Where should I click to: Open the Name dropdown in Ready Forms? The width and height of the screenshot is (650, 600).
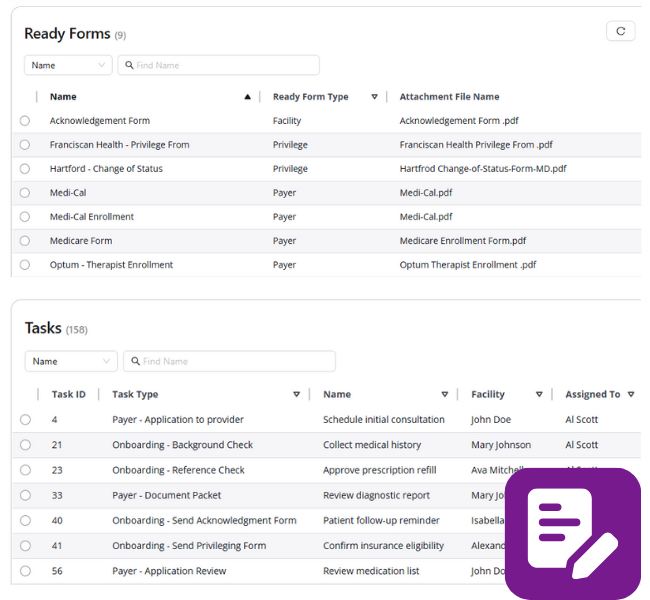68,65
